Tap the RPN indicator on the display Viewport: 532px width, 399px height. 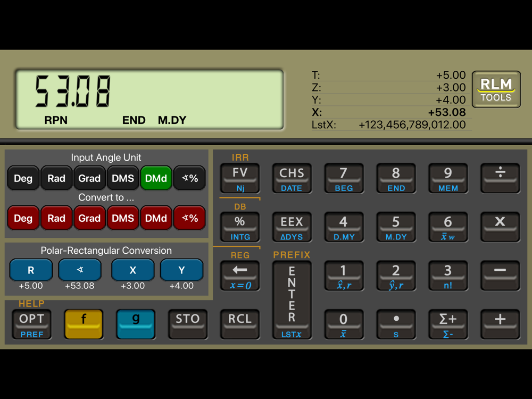click(x=56, y=120)
